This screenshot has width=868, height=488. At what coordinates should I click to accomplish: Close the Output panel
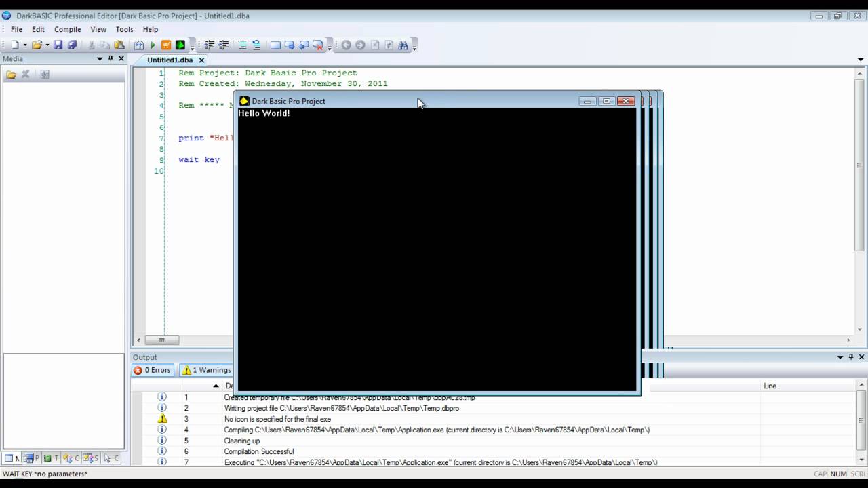pyautogui.click(x=862, y=357)
